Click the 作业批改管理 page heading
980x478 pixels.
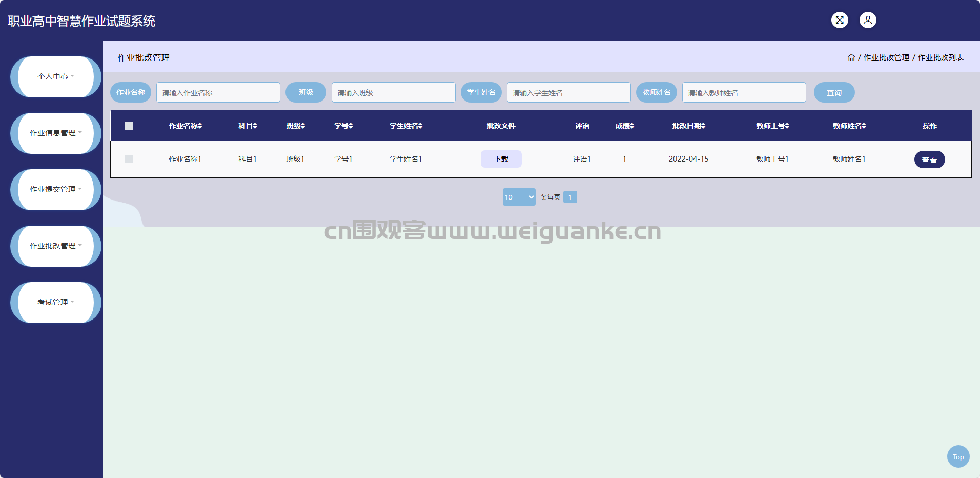[x=144, y=57]
